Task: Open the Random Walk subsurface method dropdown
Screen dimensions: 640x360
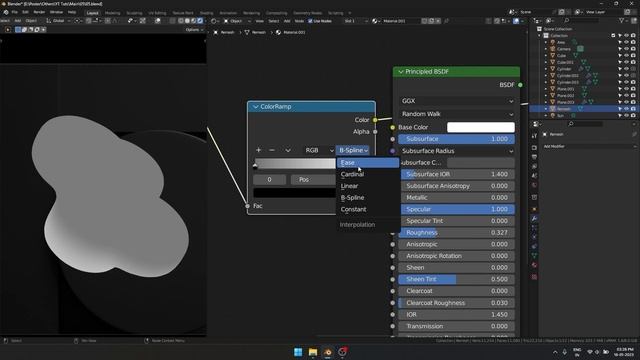Action: click(x=456, y=114)
